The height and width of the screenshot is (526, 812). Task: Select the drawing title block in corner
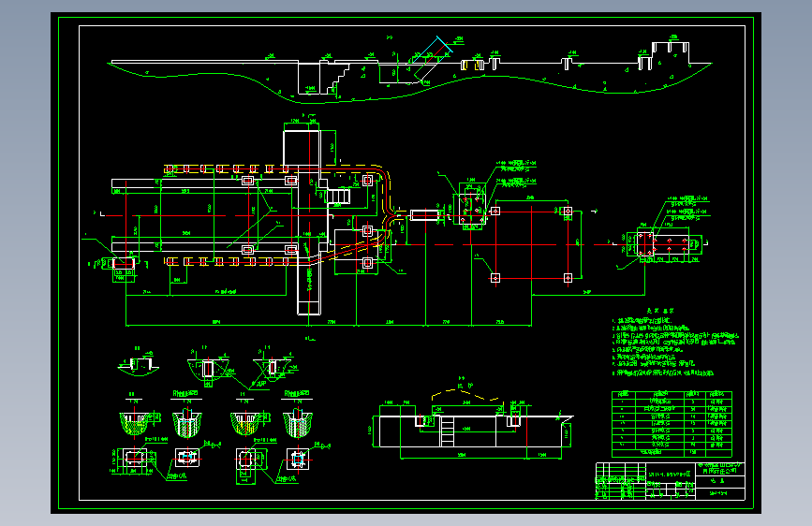[x=670, y=481]
